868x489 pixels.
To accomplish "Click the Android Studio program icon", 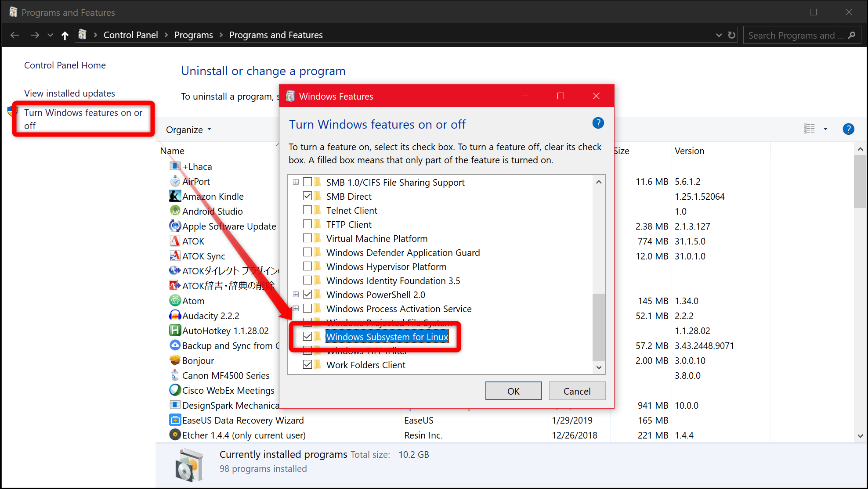I will (175, 211).
